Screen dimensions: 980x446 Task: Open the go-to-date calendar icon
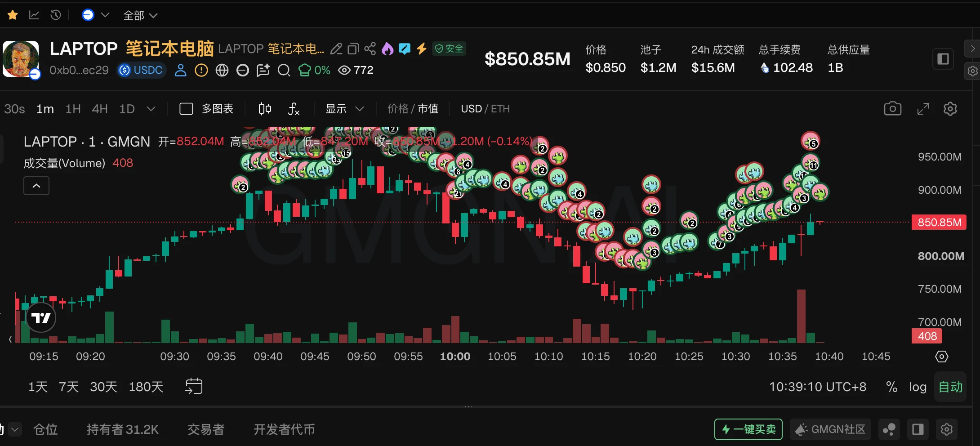pos(194,386)
